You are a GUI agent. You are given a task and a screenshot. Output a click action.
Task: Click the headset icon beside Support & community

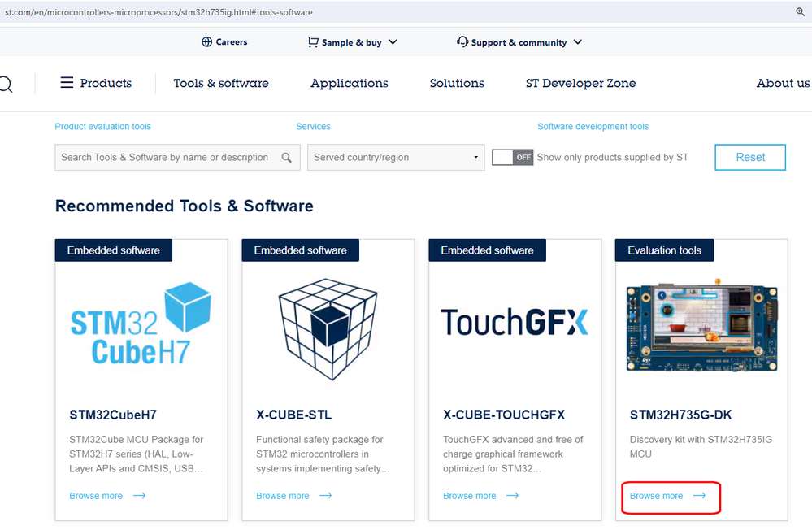(x=462, y=41)
